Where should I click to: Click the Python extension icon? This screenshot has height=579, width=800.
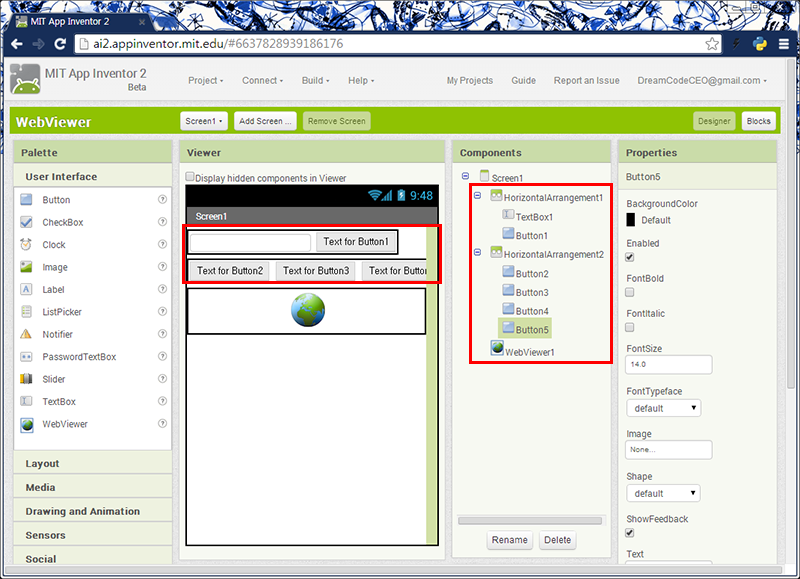coord(760,44)
